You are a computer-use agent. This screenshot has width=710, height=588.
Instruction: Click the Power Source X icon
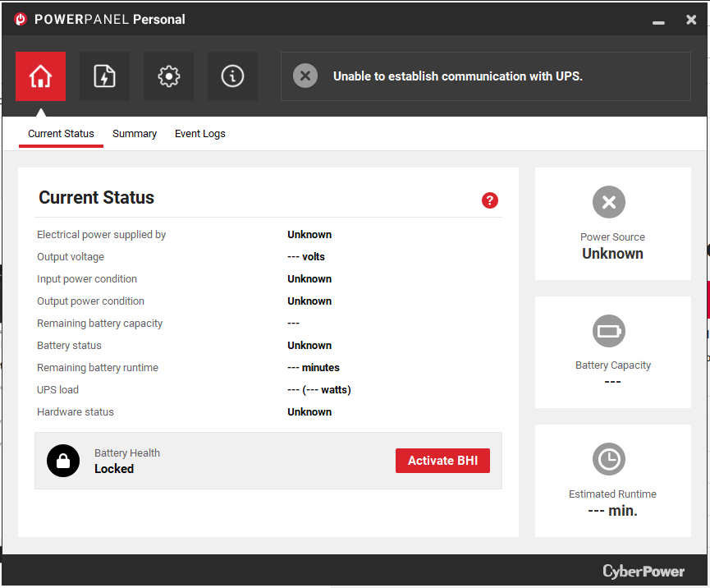[609, 202]
